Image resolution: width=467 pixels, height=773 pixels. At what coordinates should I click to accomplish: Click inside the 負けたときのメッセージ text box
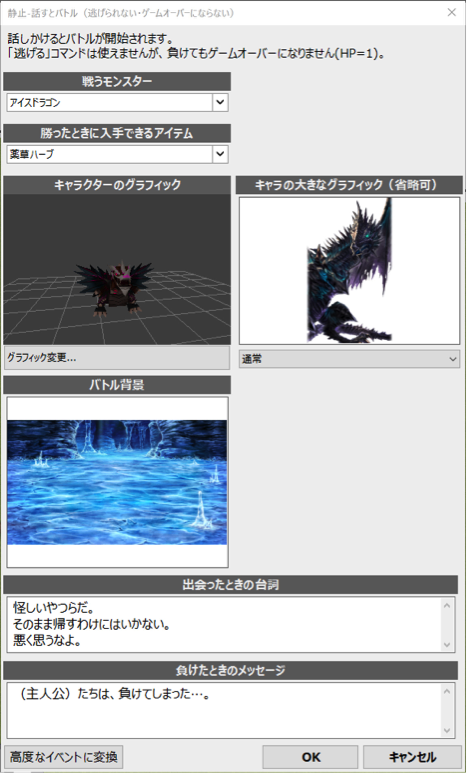click(x=224, y=710)
